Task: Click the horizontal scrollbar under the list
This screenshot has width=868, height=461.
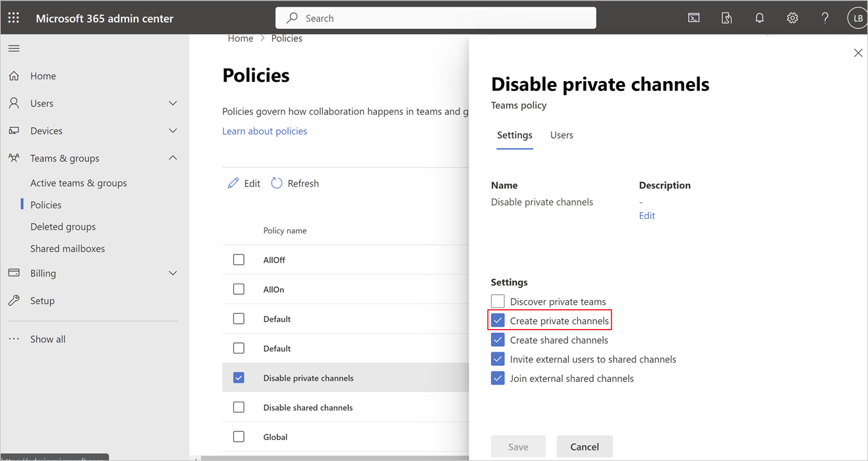Action: click(x=334, y=458)
